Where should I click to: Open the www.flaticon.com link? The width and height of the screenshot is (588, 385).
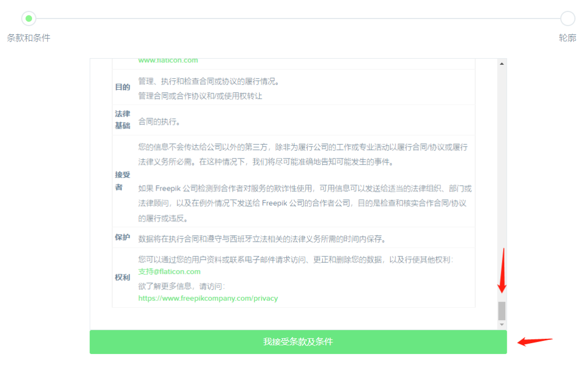(x=168, y=60)
